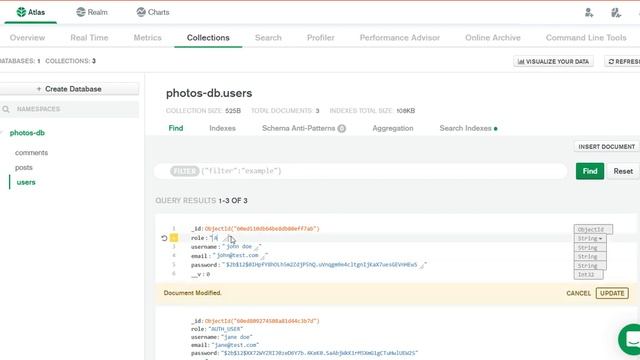Cancel the document modification
This screenshot has width=640, height=360.
(578, 293)
